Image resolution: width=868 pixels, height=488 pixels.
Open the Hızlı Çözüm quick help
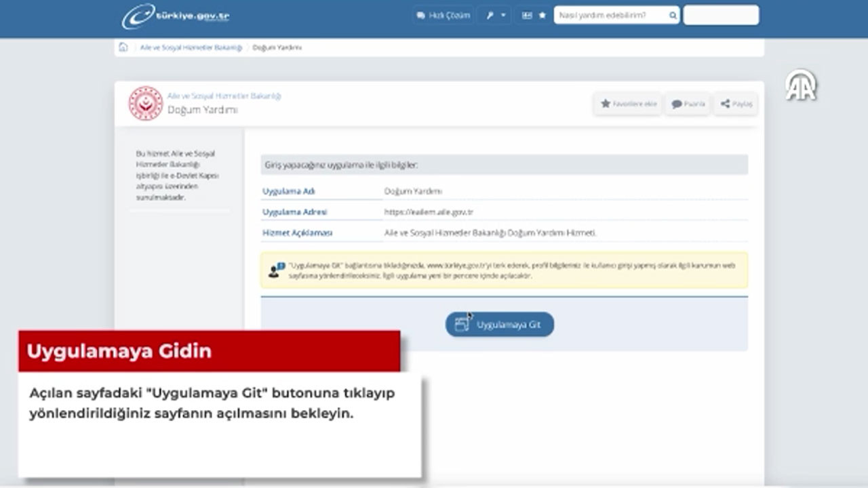(x=443, y=15)
